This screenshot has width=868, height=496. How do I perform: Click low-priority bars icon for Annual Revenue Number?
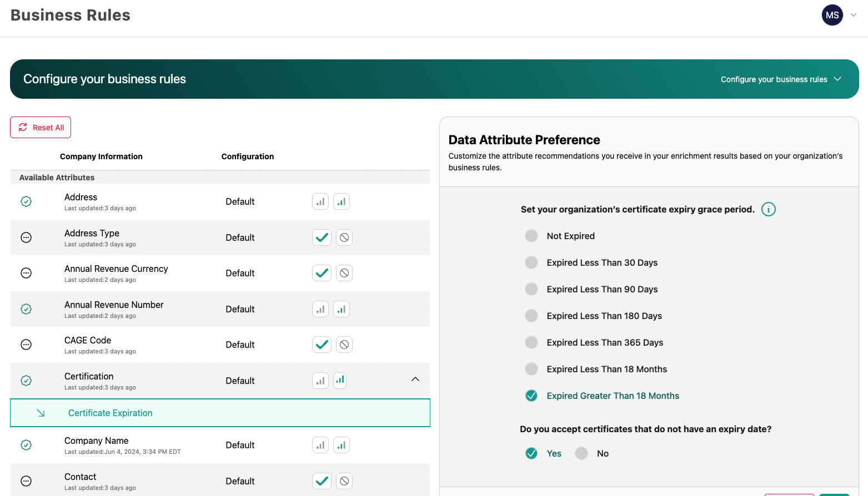coord(320,309)
